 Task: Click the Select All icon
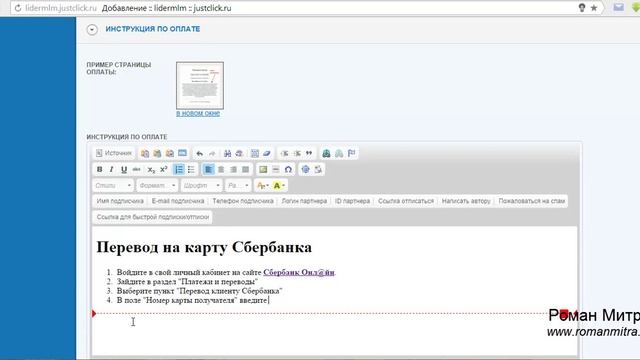[x=255, y=153]
